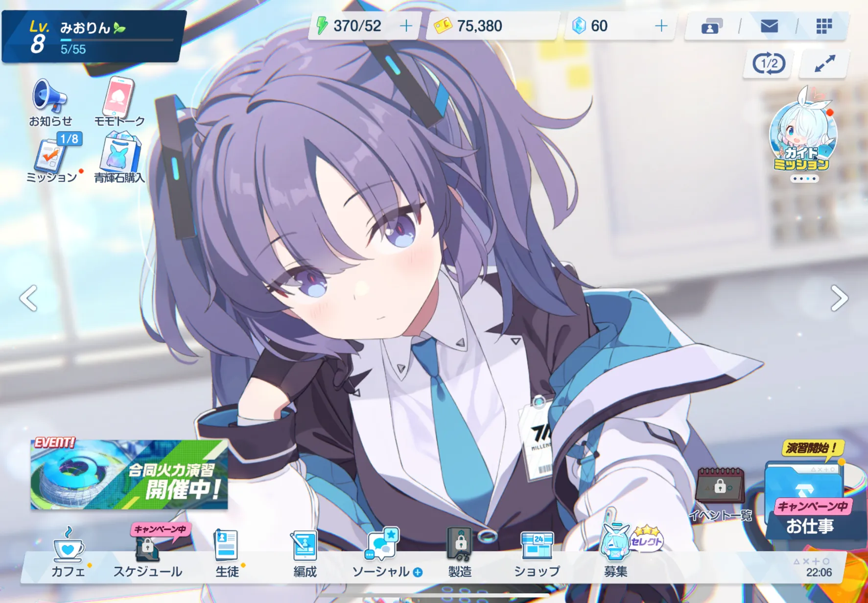Open the モモトーク chat app
This screenshot has width=868, height=603.
(119, 102)
